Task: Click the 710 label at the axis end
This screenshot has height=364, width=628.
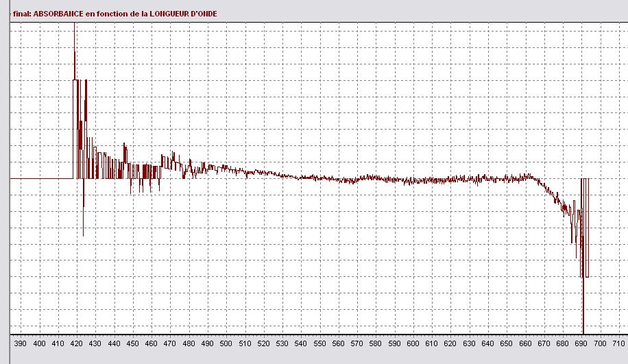Action: [x=618, y=343]
